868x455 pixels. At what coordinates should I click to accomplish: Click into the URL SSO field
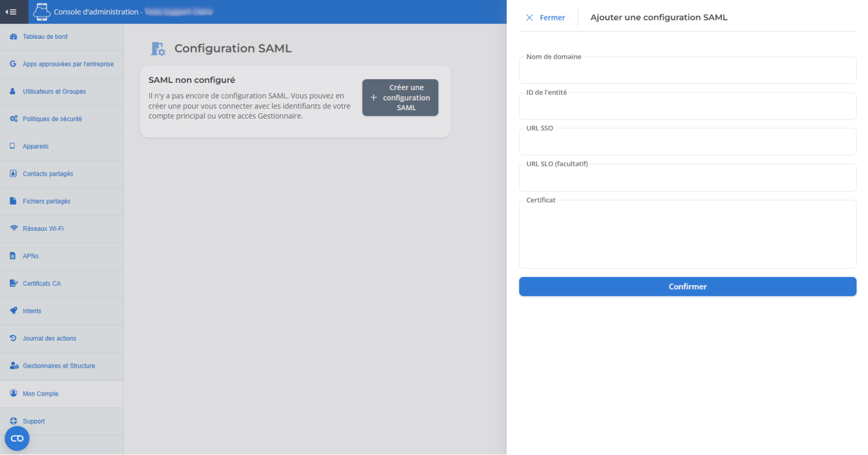click(687, 143)
